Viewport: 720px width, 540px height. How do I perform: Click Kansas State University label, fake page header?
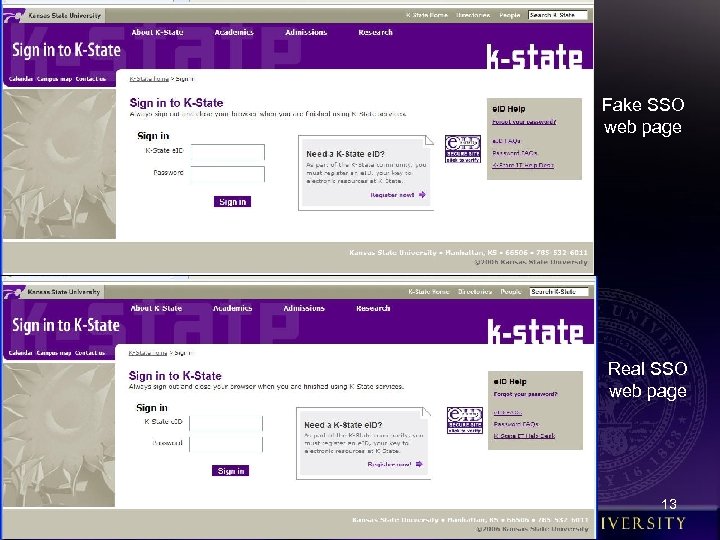pyautogui.click(x=64, y=16)
